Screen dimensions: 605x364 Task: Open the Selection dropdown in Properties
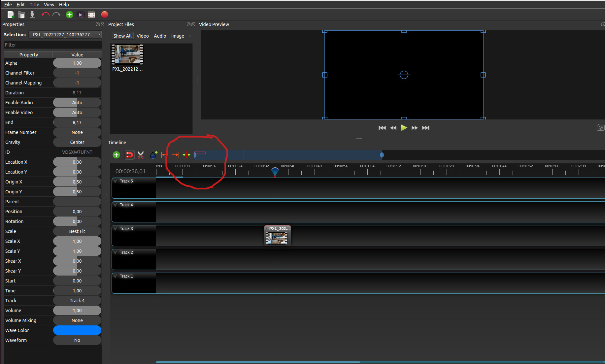[x=65, y=34]
